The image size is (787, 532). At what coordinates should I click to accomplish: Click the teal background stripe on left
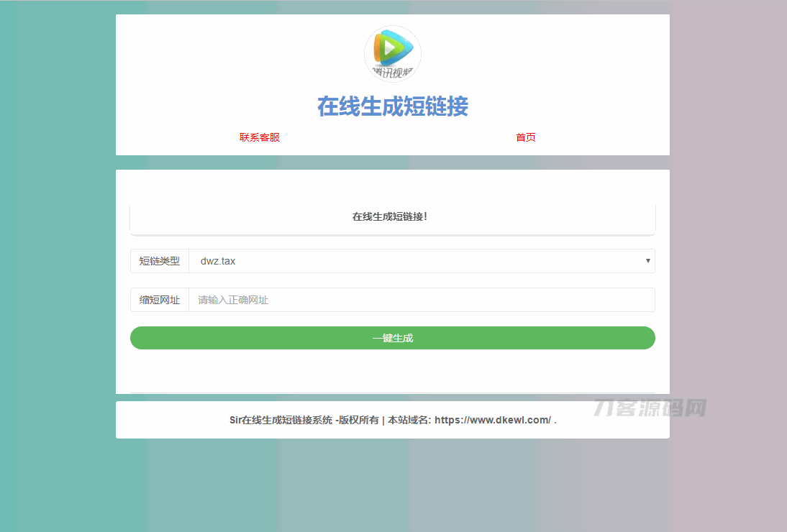coord(58,288)
